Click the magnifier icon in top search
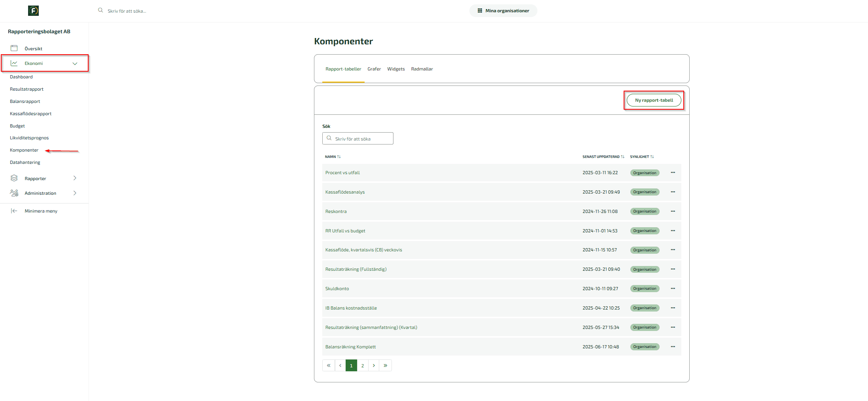Screen dimensions: 868x401 coord(100,10)
